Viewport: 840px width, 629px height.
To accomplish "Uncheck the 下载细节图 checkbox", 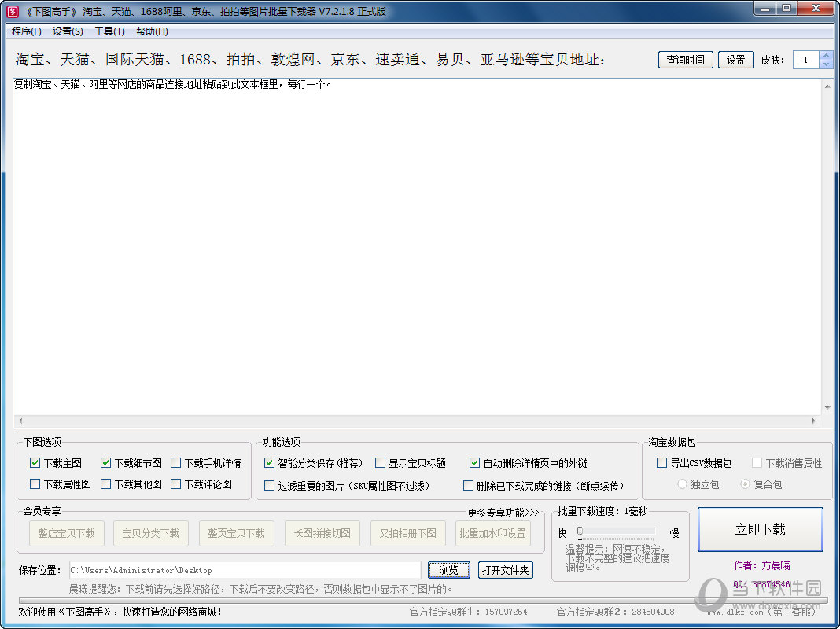I will (x=105, y=462).
